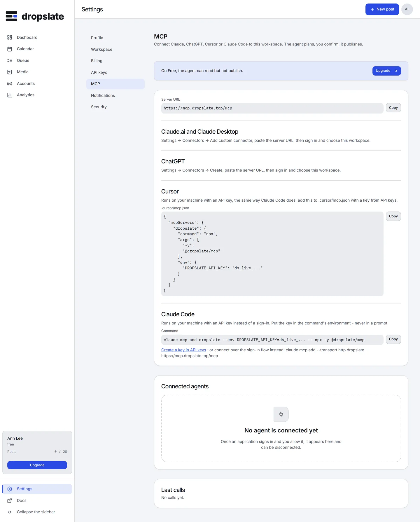Click the Cursor section heading
Screen dimensions: 420x522
(x=170, y=192)
